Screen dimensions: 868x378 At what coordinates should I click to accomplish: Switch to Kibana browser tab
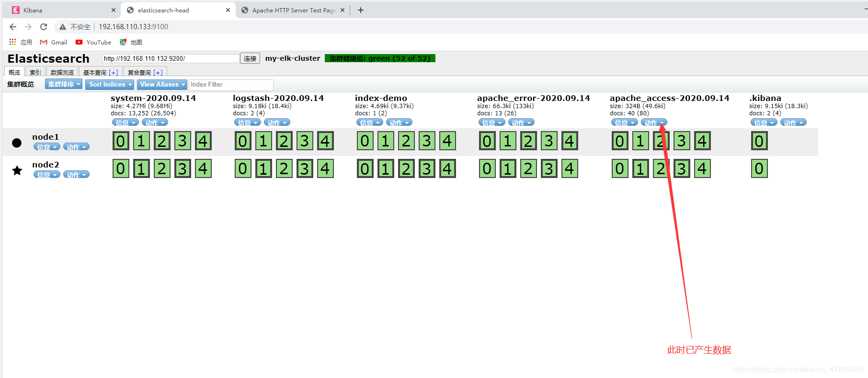pyautogui.click(x=62, y=10)
